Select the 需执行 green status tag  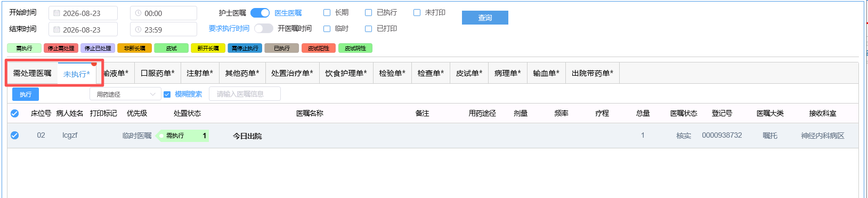pyautogui.click(x=24, y=48)
